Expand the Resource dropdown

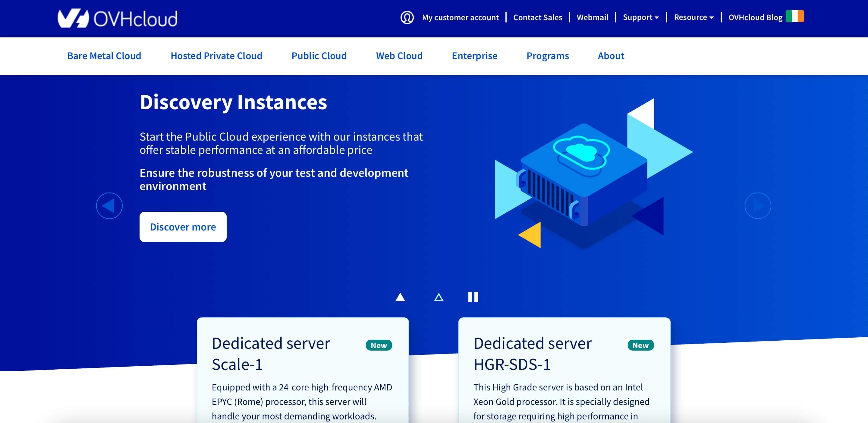click(694, 17)
